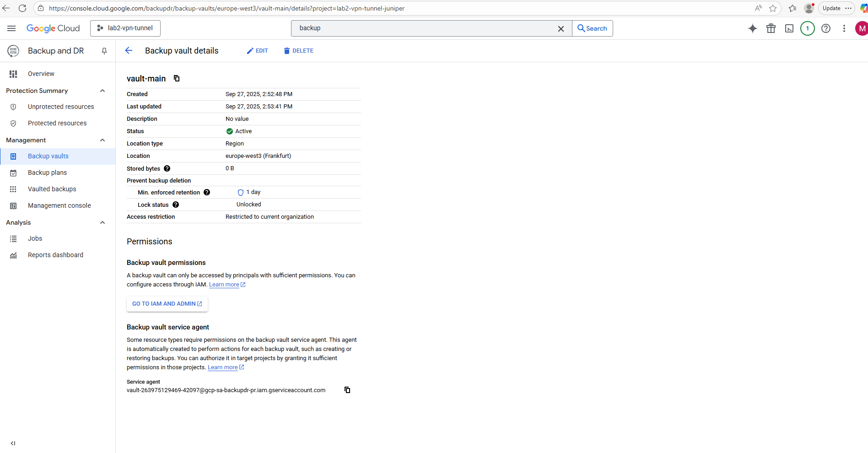Collapse the Protection Summary section
The height and width of the screenshot is (453, 868).
pyautogui.click(x=102, y=91)
